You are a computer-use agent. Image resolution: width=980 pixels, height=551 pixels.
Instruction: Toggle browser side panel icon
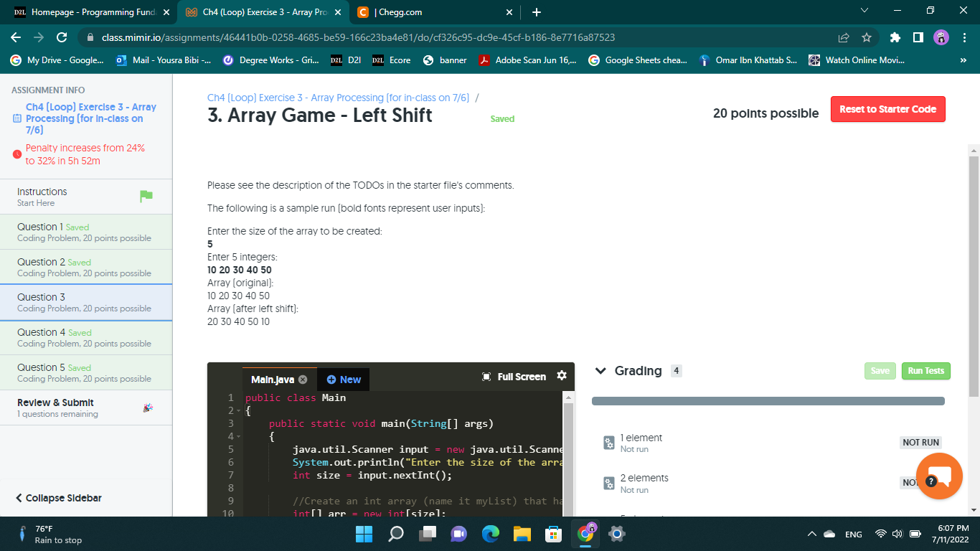[918, 37]
